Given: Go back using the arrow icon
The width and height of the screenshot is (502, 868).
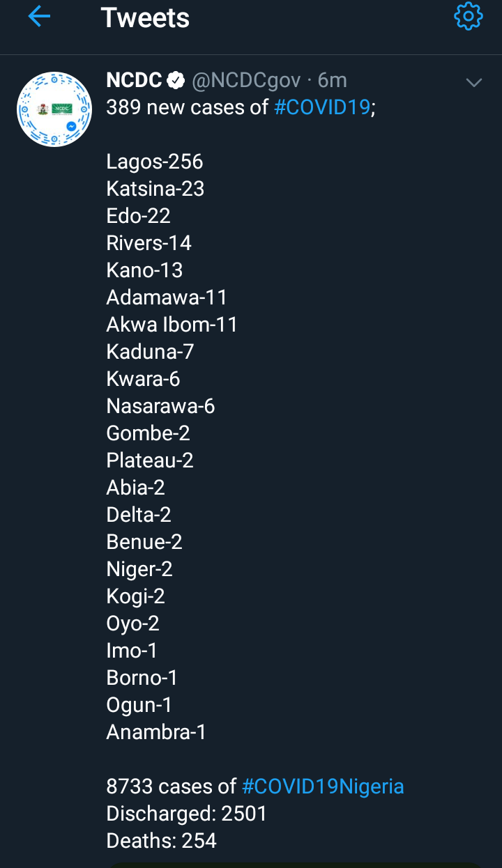Looking at the screenshot, I should coord(39,17).
